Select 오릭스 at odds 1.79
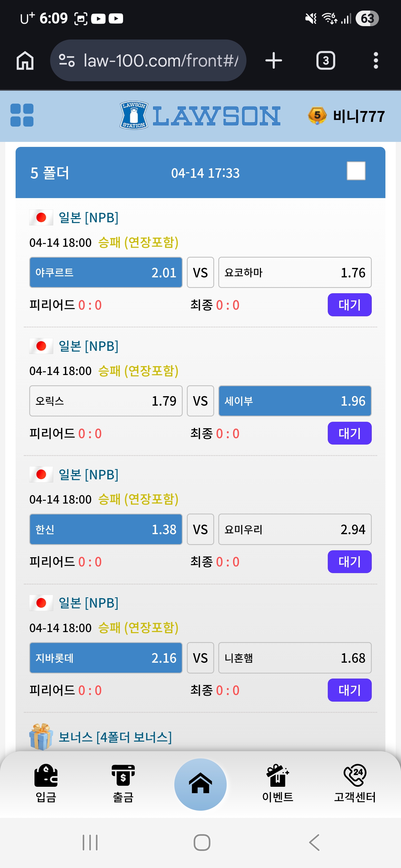This screenshot has width=401, height=868. point(106,401)
